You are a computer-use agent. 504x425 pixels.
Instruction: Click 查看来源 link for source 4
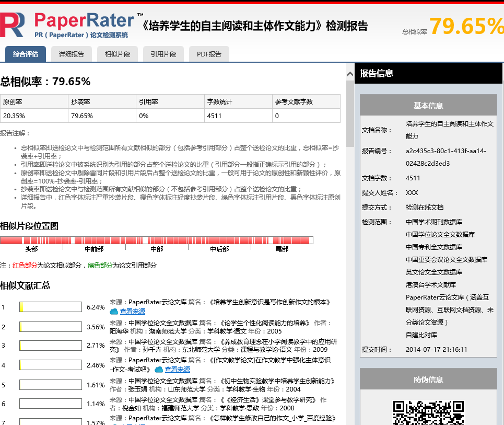coord(178,370)
